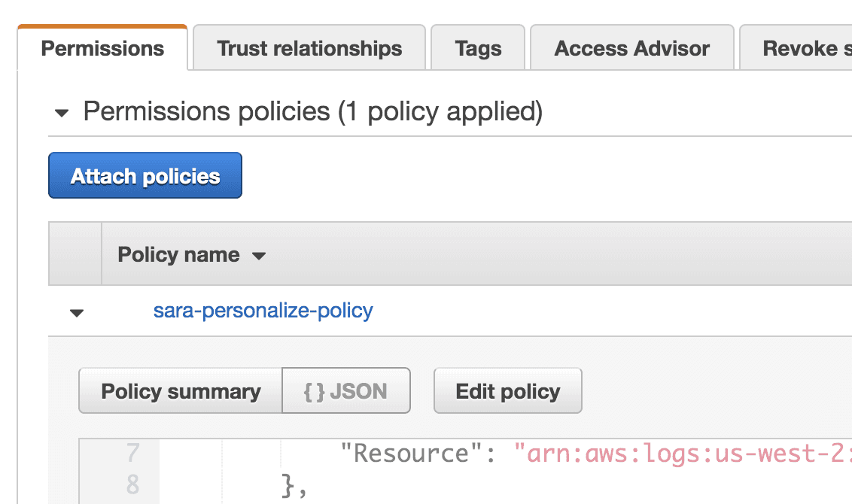Viewport: 852px width, 504px height.
Task: Click the Edit policy button
Action: [507, 390]
